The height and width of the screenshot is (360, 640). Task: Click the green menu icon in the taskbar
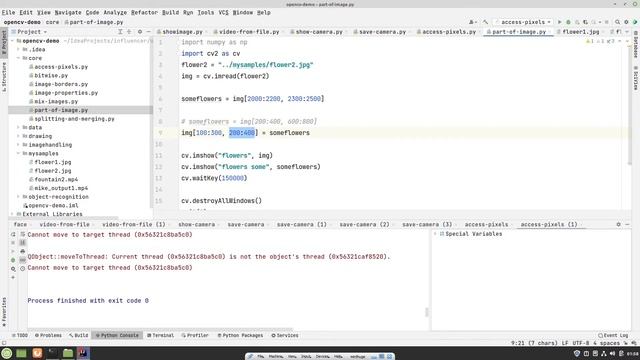7,353
